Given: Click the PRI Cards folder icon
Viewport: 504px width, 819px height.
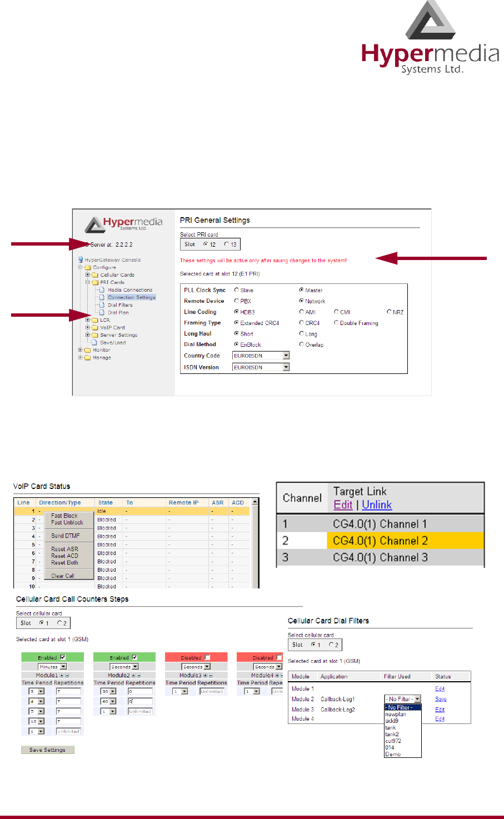Looking at the screenshot, I should coord(95,282).
